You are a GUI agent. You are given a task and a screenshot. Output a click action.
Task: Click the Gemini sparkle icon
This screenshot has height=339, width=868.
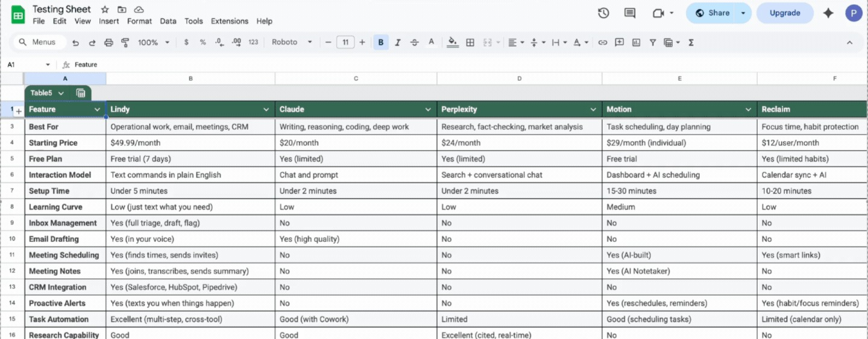[x=828, y=13]
